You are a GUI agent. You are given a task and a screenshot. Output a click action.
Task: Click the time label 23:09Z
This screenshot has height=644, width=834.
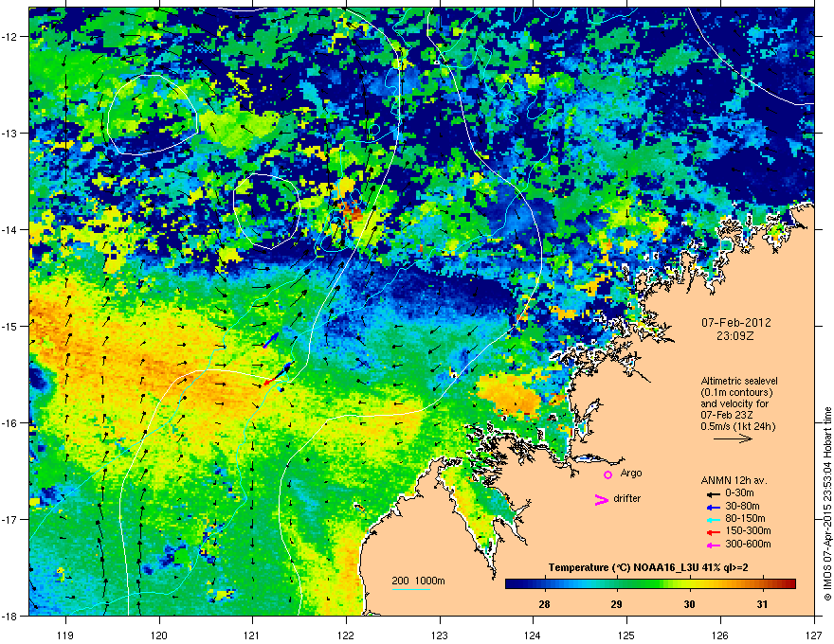pos(735,336)
